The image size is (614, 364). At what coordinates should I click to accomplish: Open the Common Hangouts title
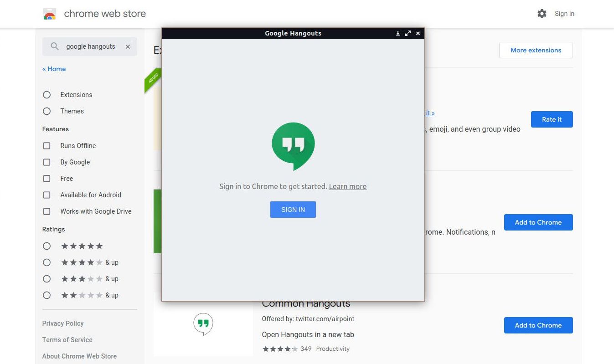306,303
